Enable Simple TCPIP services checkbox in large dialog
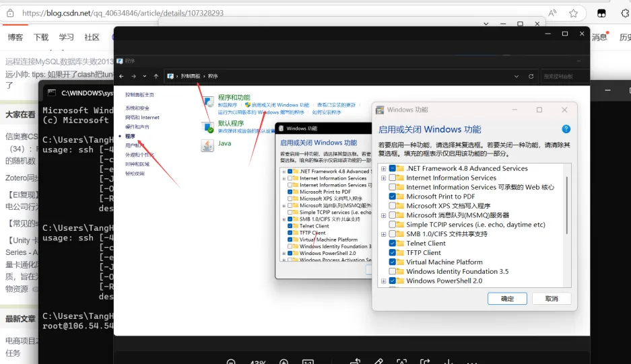 coord(393,225)
